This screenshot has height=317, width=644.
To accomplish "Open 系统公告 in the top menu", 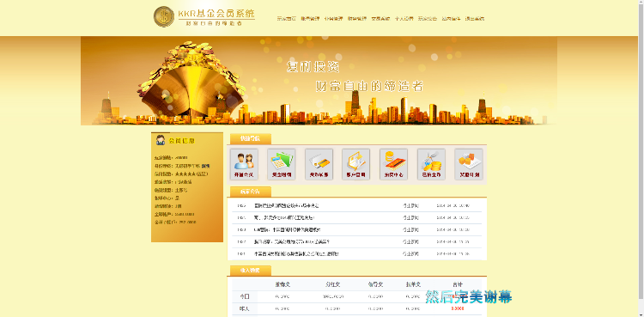I will click(x=428, y=19).
